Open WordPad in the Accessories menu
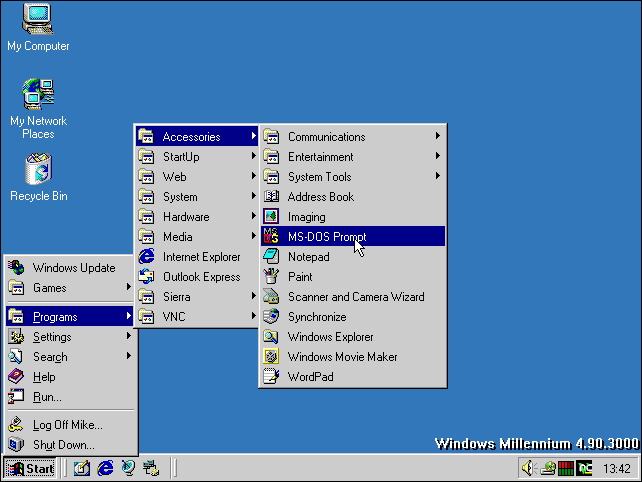Viewport: 642px width, 482px height. (x=353, y=377)
